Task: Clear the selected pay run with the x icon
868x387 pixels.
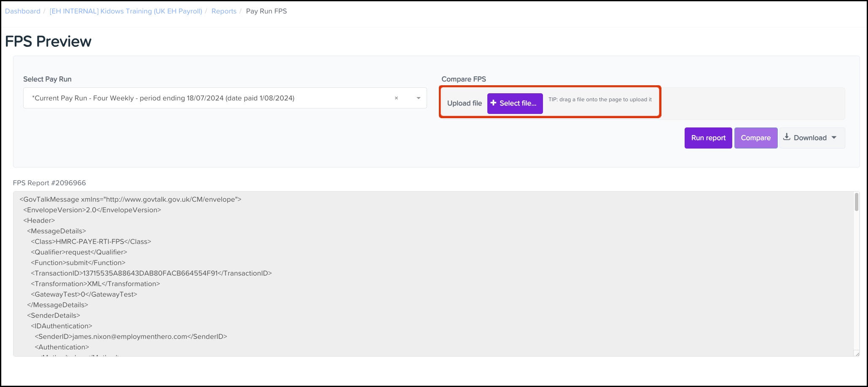Action: (396, 98)
